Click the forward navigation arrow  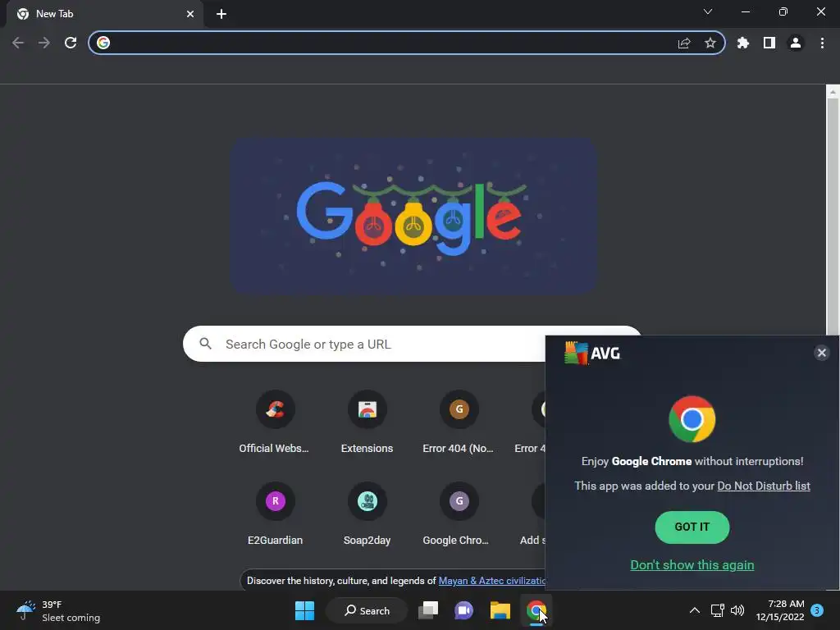pyautogui.click(x=44, y=43)
